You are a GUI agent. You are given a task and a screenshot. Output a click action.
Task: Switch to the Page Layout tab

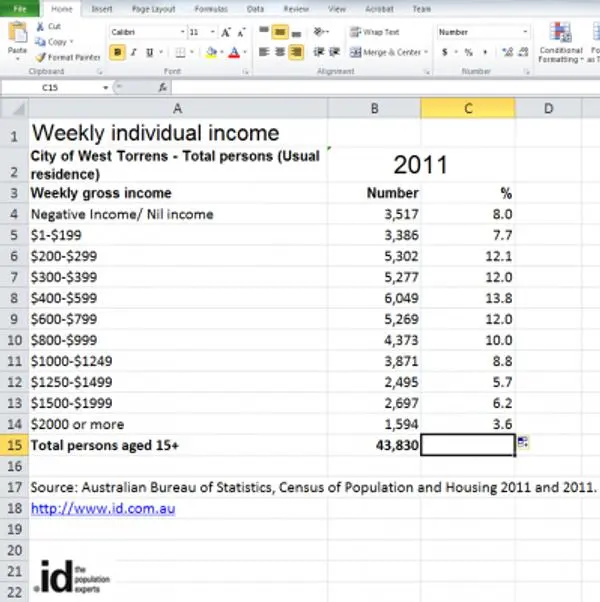pos(154,9)
